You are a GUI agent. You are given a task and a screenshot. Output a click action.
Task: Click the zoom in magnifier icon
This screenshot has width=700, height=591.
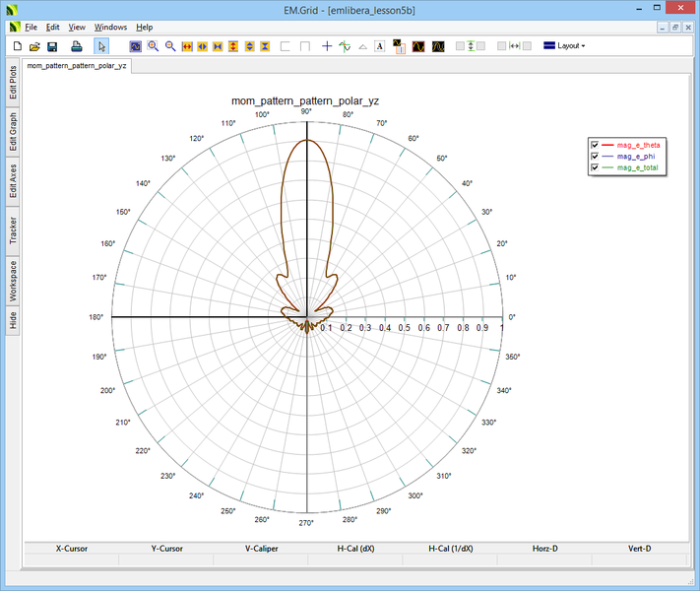click(153, 46)
